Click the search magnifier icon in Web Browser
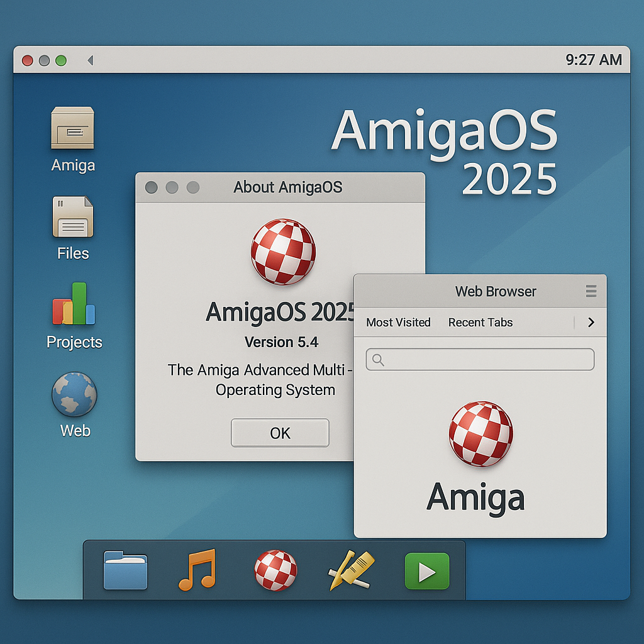 tap(378, 360)
